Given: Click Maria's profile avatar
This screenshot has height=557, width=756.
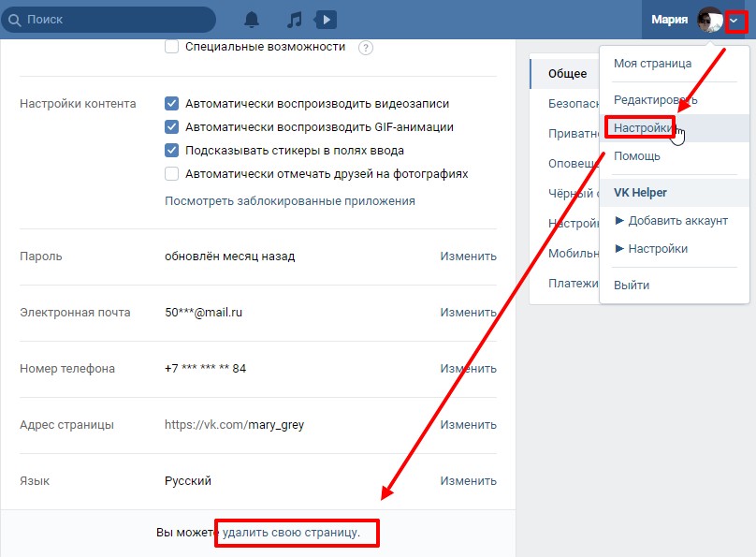Looking at the screenshot, I should 710,20.
